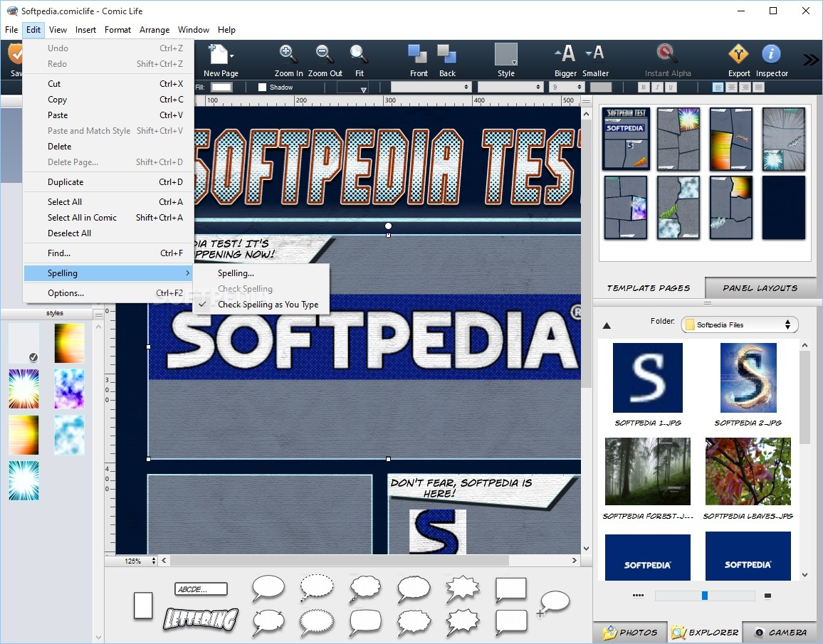This screenshot has width=823, height=644.
Task: Switch to the Camera tab
Action: coord(780,632)
